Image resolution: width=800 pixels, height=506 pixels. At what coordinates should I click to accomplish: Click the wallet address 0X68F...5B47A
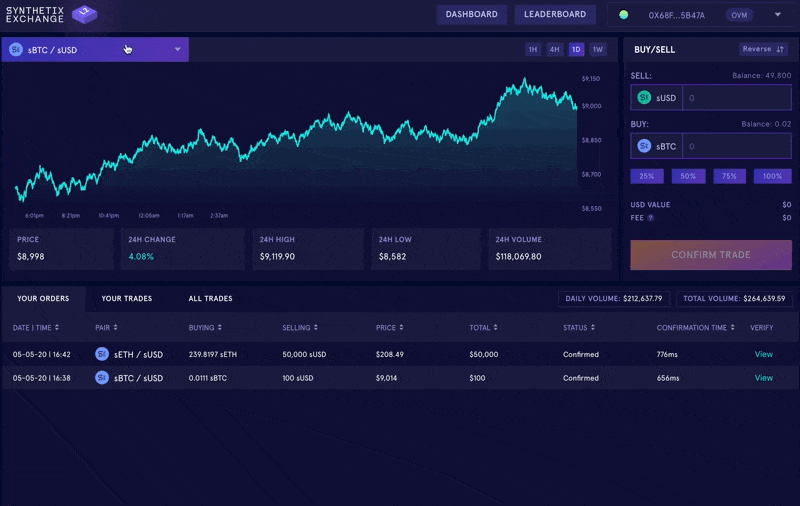pyautogui.click(x=677, y=15)
